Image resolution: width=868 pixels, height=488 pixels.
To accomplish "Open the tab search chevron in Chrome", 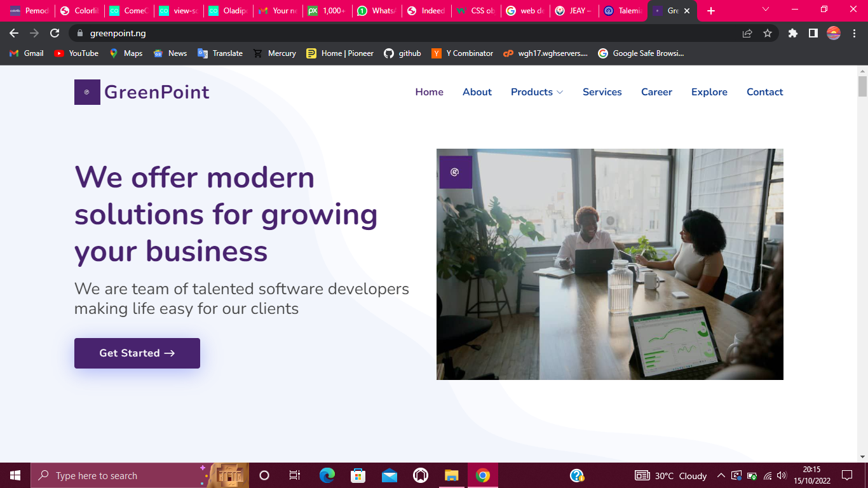I will [x=766, y=10].
